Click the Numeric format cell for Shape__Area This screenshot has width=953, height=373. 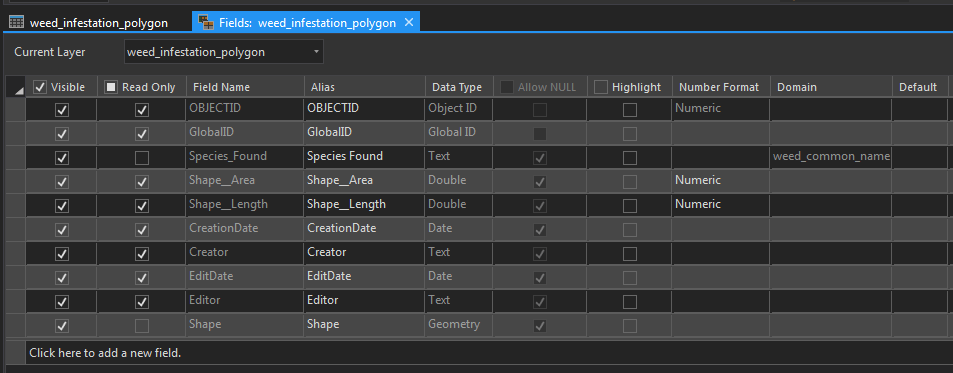click(721, 180)
